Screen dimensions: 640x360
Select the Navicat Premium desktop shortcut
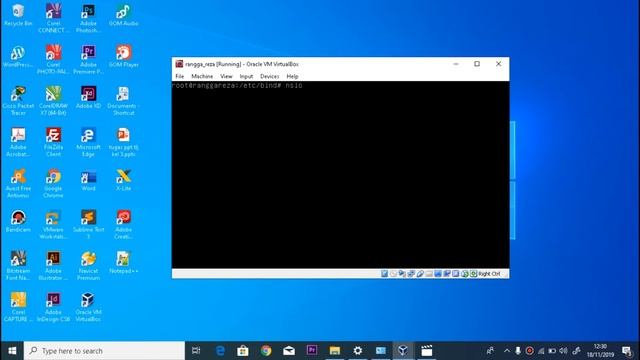[x=88, y=266]
